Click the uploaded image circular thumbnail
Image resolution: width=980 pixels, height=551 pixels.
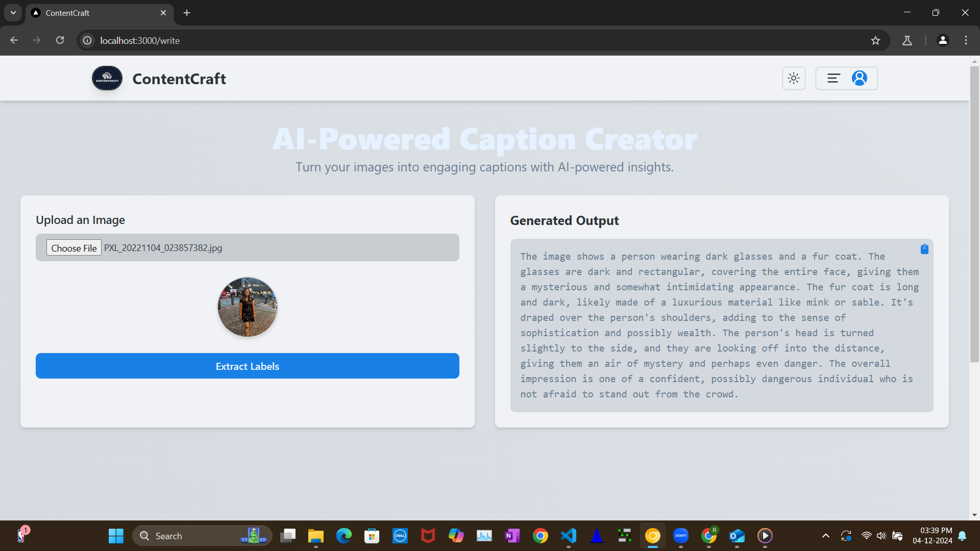pyautogui.click(x=248, y=307)
